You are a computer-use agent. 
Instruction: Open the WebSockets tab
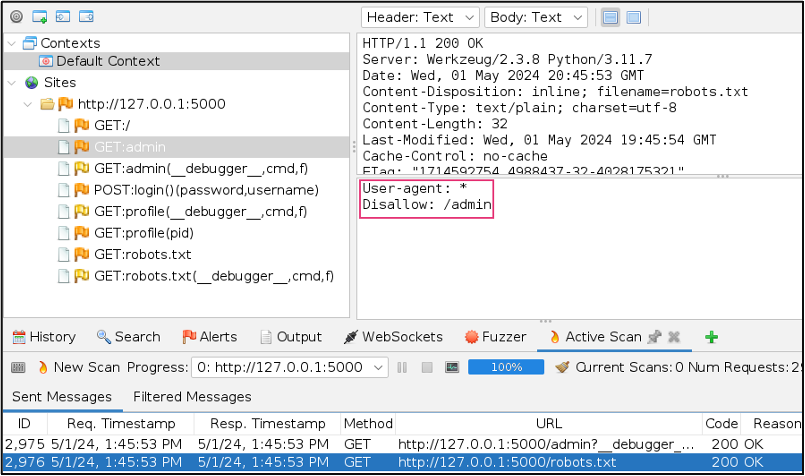click(393, 337)
